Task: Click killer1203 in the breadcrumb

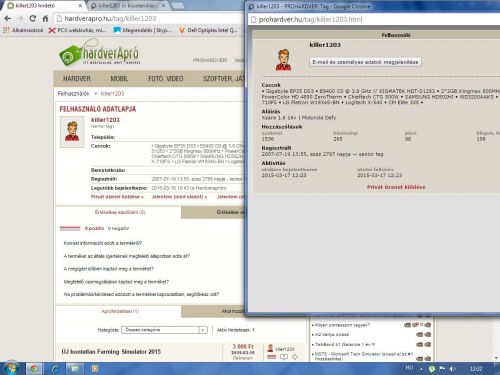Action: (x=112, y=94)
